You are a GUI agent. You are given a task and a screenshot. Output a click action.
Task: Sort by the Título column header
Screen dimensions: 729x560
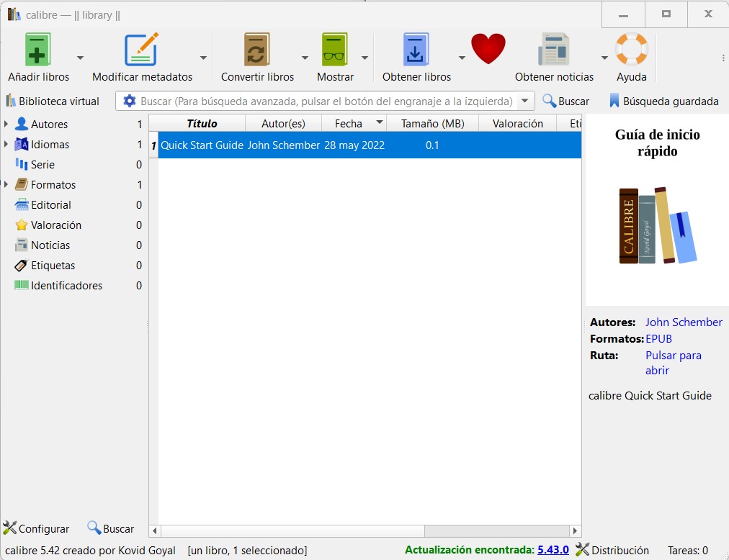point(202,124)
